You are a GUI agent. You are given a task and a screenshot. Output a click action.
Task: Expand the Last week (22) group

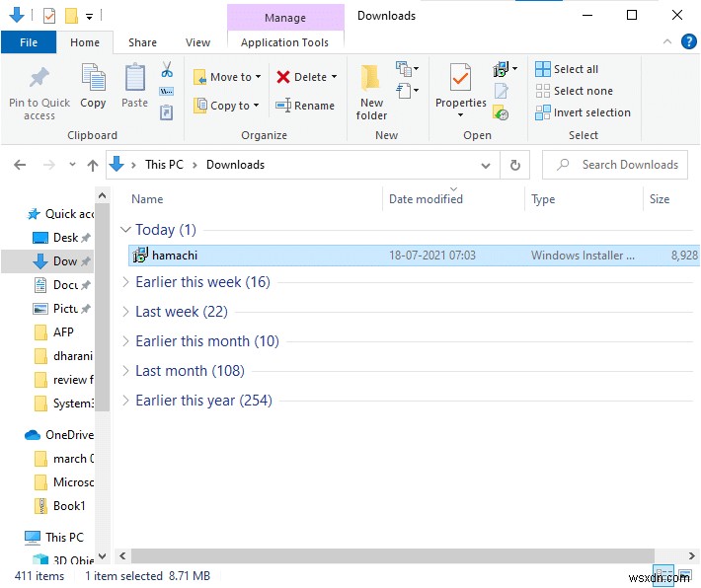coord(125,312)
